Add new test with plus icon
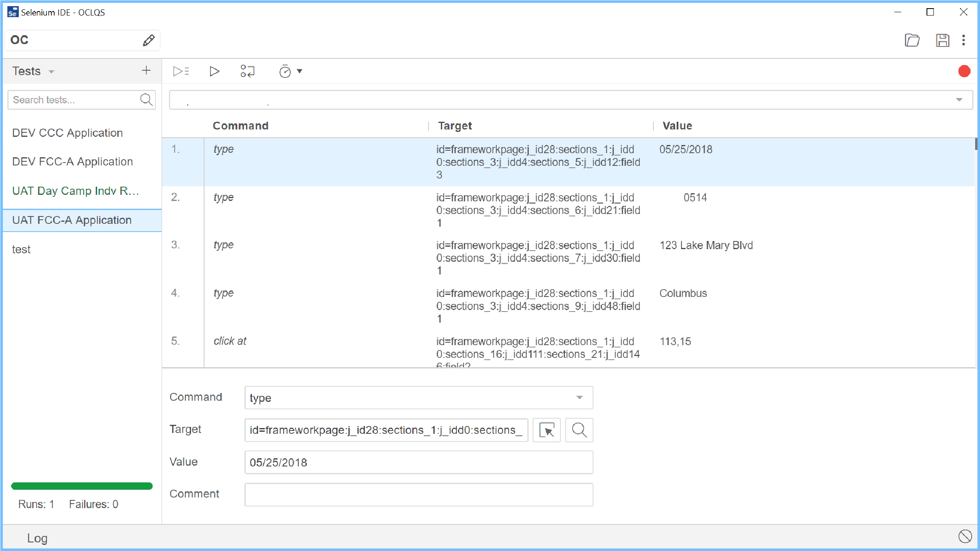The image size is (980, 551). pyautogui.click(x=146, y=70)
